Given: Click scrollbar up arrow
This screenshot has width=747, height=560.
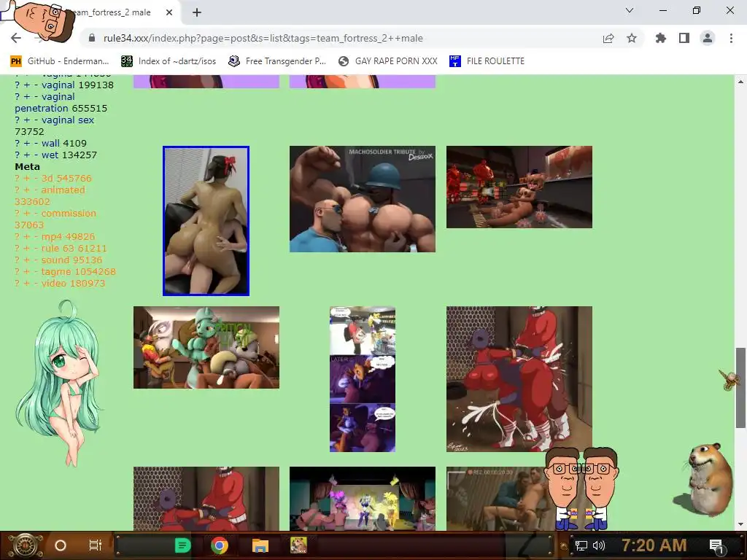Looking at the screenshot, I should [x=740, y=82].
